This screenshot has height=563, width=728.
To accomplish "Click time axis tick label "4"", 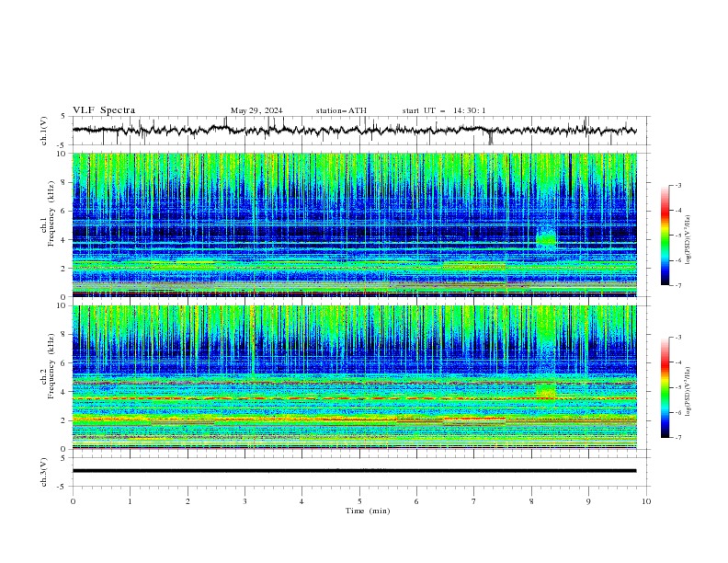I will pos(301,501).
